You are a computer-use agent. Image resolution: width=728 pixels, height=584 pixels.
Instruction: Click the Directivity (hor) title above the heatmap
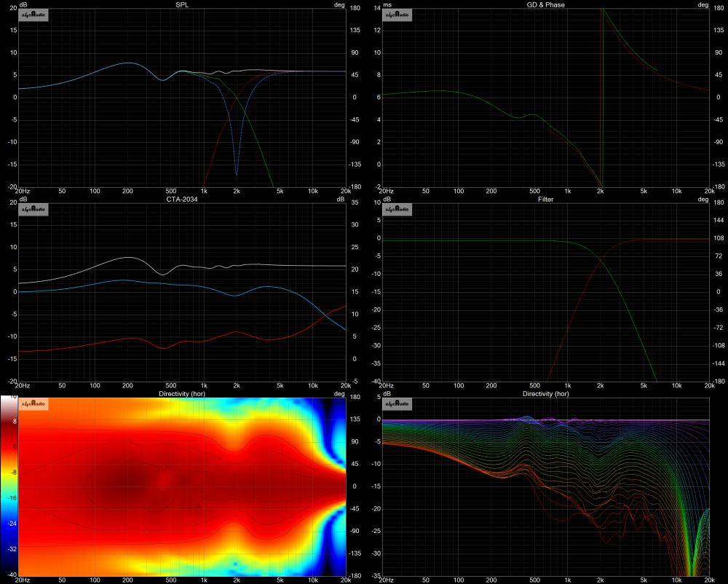[x=182, y=393]
